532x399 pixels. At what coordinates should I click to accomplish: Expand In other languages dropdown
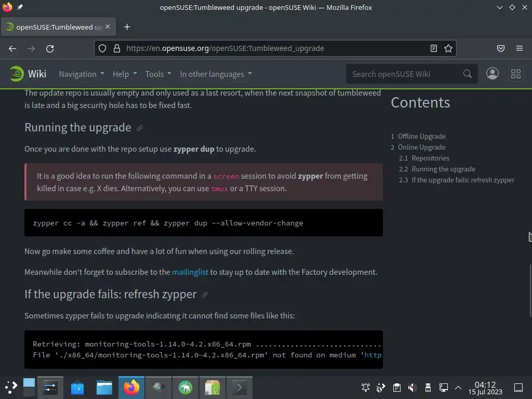point(216,74)
